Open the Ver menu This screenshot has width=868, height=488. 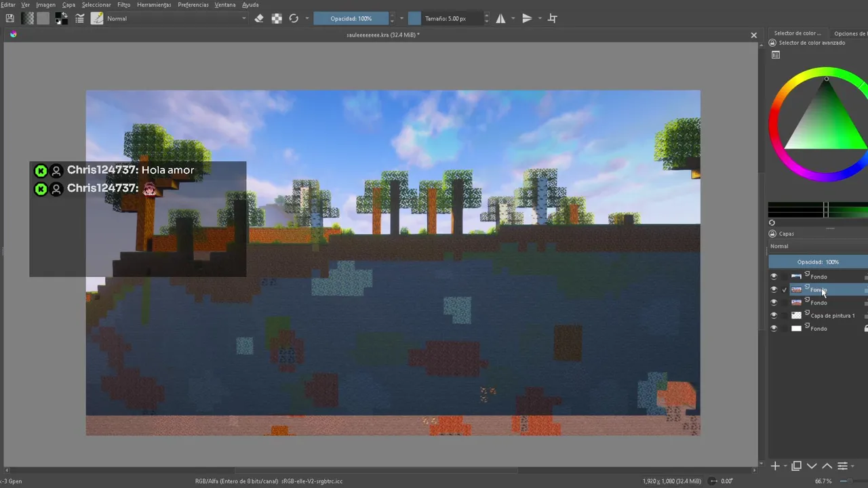25,5
